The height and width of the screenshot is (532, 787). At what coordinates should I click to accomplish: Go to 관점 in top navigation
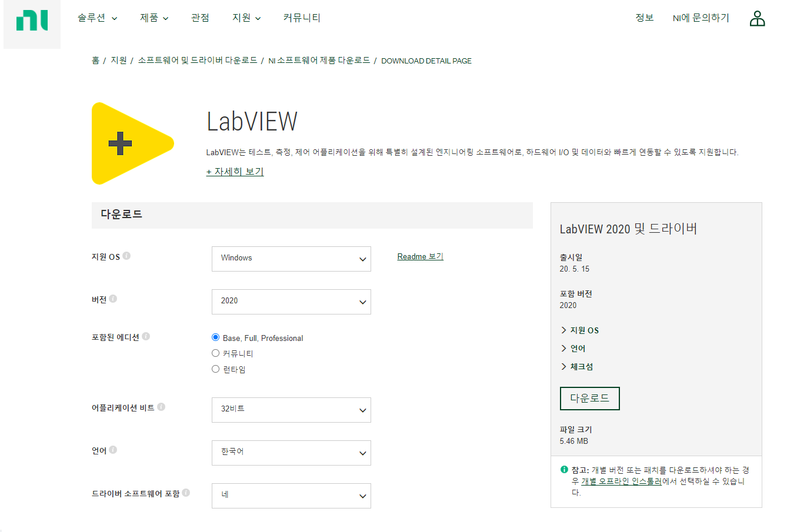click(x=200, y=18)
